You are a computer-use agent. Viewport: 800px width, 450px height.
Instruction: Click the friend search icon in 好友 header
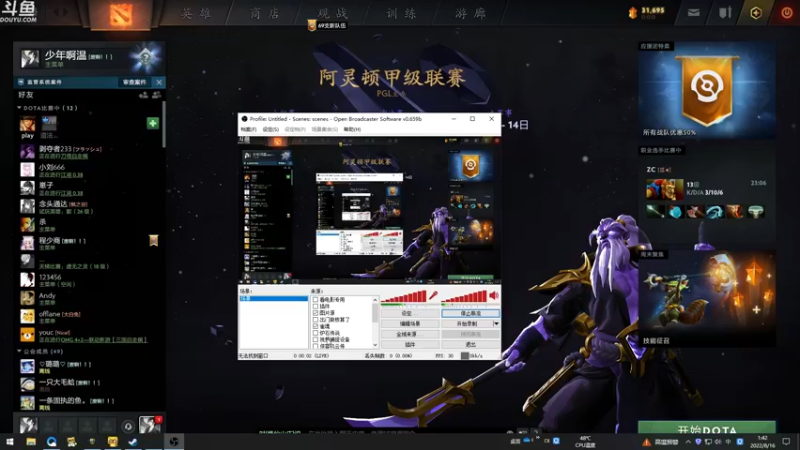tap(157, 95)
